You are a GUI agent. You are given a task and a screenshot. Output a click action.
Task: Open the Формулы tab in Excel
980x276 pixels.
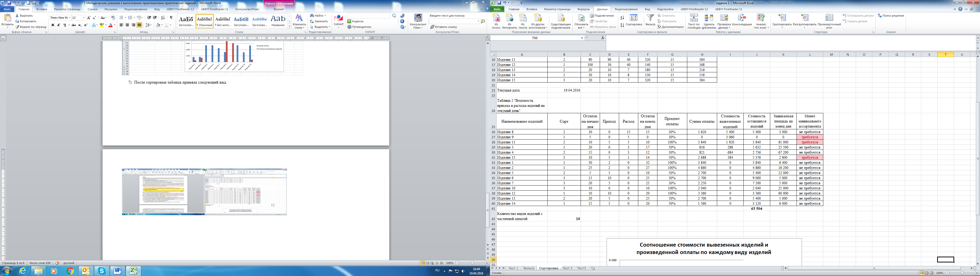pos(583,9)
